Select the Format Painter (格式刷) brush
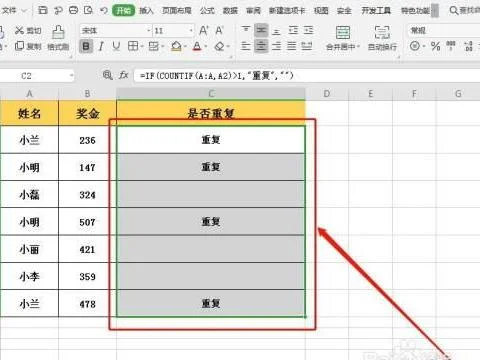 click(58, 38)
